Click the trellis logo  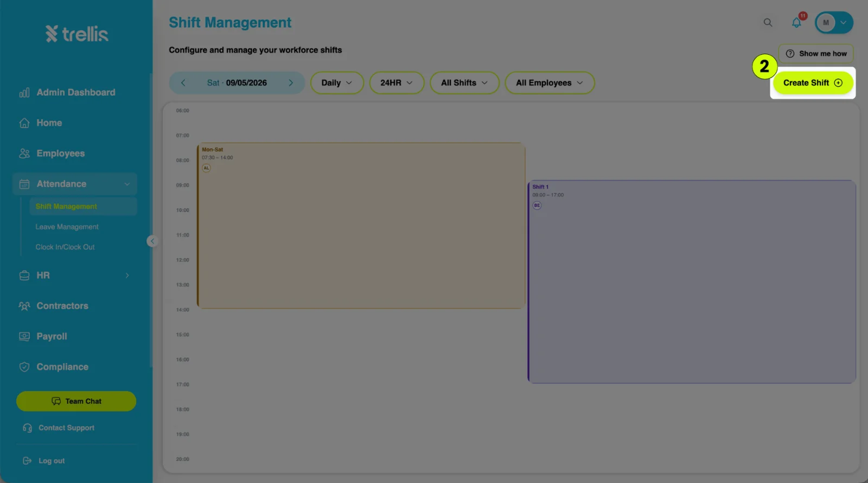(76, 34)
